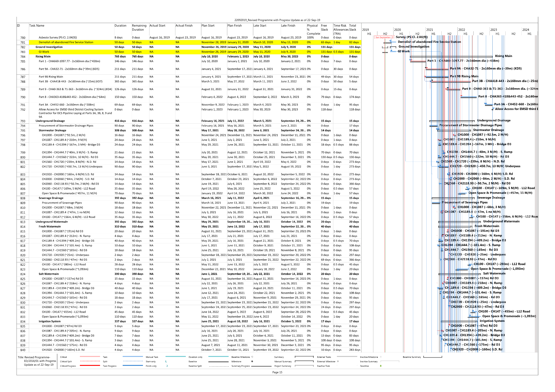Screen dimensions: 555x392
Task: Select the Actual Finish column header
Action: [184, 26]
